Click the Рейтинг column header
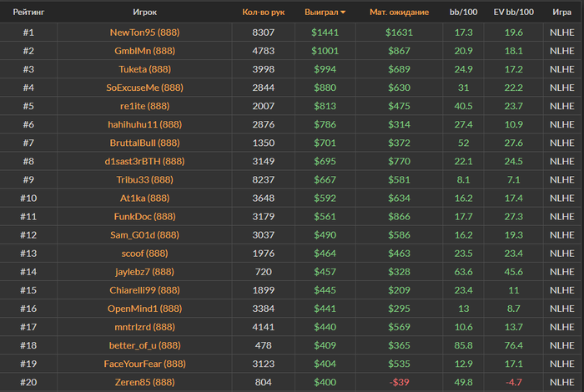584x392 pixels. [28, 13]
